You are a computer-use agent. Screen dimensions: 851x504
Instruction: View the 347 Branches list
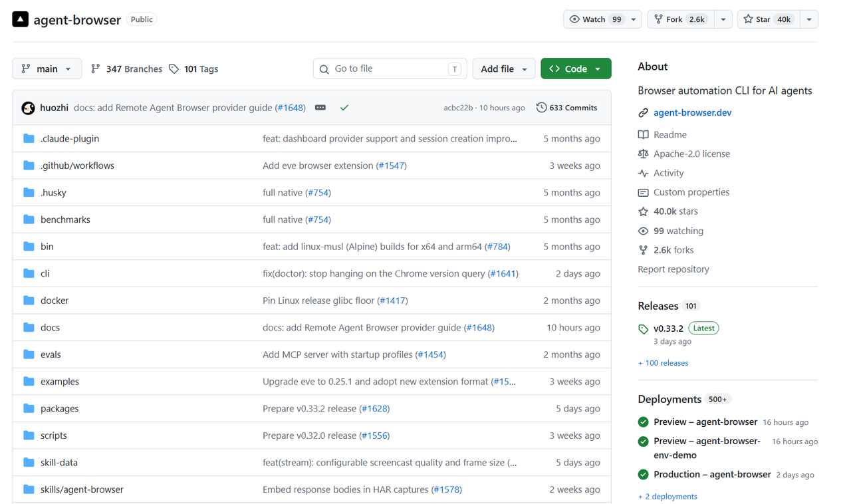[x=126, y=68]
